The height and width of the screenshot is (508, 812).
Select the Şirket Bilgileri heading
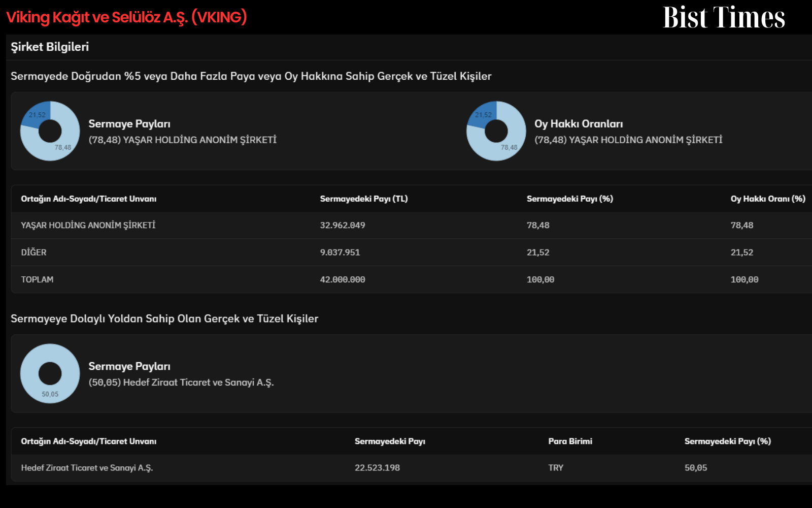(x=50, y=47)
